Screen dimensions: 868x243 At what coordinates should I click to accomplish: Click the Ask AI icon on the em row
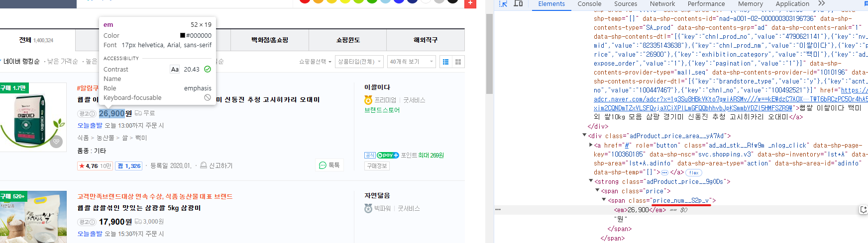(x=864, y=210)
